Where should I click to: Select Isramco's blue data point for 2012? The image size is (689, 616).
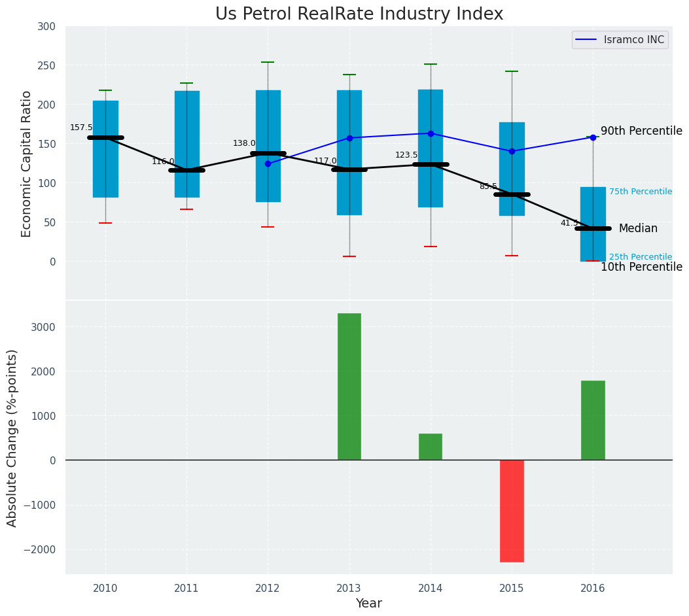click(268, 163)
